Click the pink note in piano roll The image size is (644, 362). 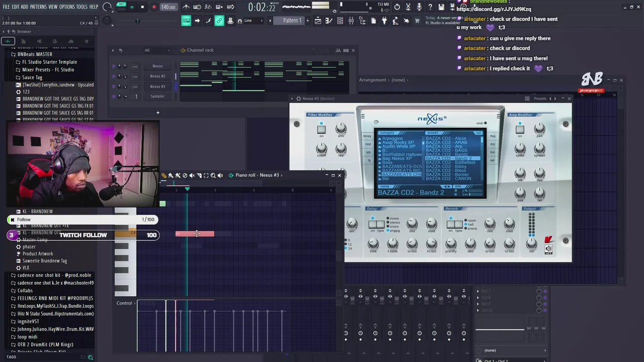pyautogui.click(x=195, y=234)
